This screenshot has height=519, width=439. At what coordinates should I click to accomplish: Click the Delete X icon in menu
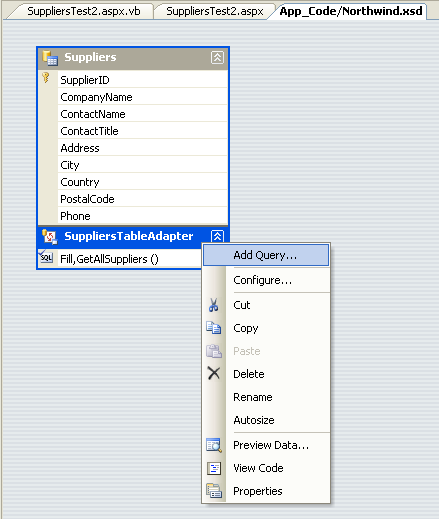pos(214,373)
